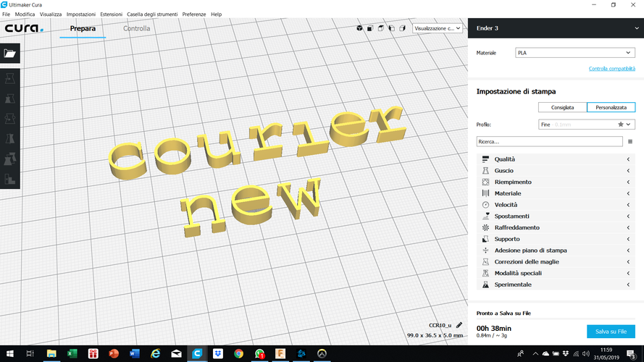Click the Open File folder icon
This screenshot has width=644, height=362.
click(x=10, y=54)
